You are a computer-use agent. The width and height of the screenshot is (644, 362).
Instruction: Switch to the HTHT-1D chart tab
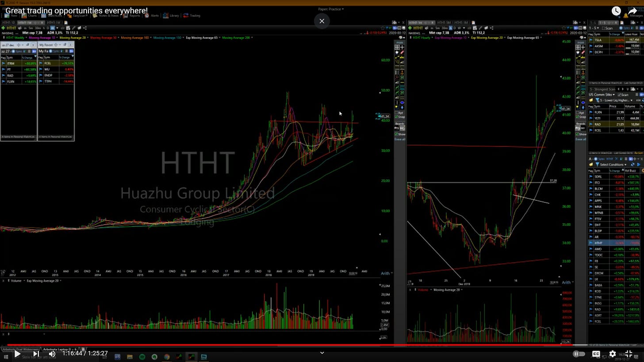pos(8,23)
